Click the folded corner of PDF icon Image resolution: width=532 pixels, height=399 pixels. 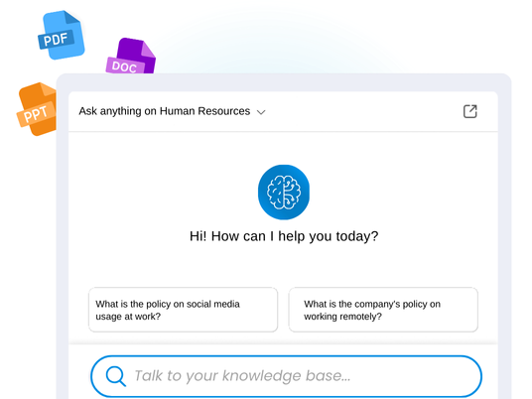[71, 17]
